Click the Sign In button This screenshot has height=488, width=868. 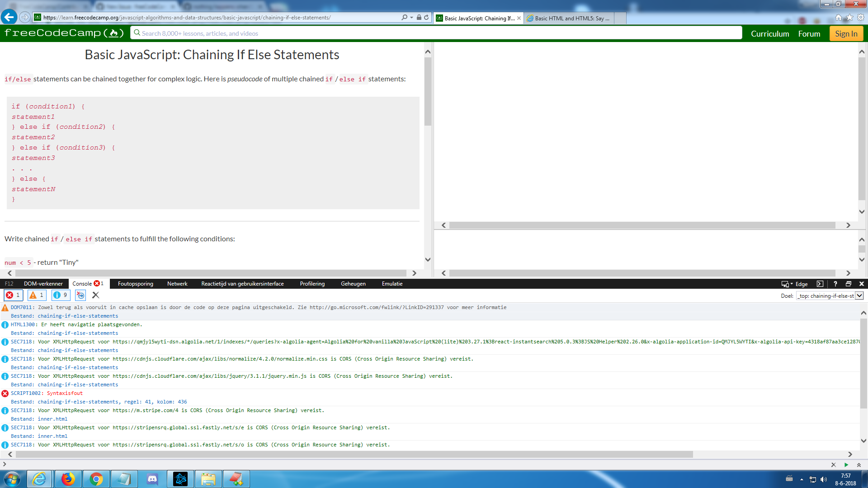coord(846,33)
